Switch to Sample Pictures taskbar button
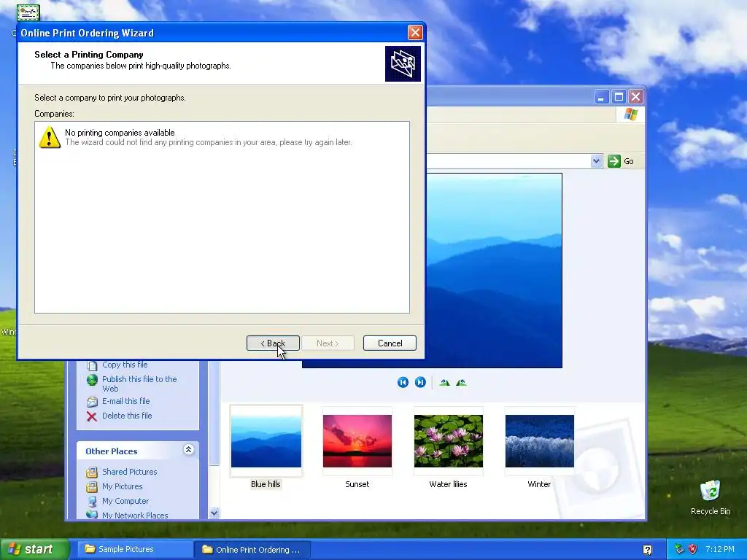This screenshot has height=560, width=747. pos(135,550)
